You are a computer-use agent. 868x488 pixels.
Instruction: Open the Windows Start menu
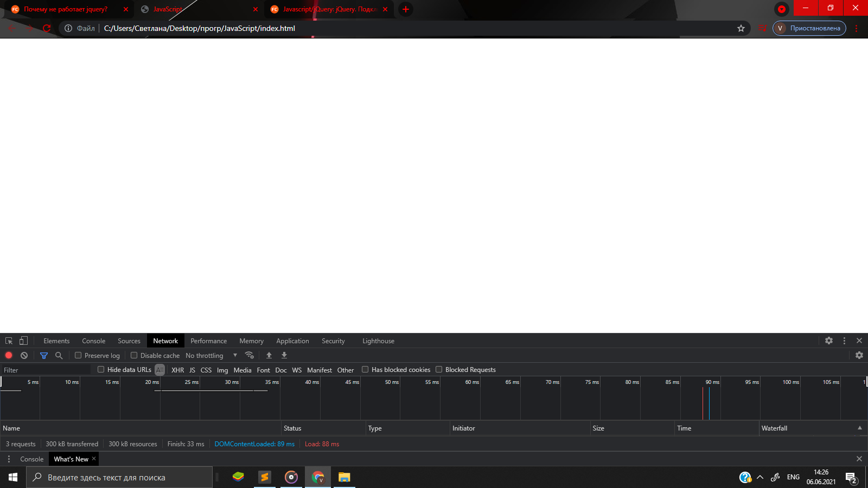pyautogui.click(x=13, y=477)
